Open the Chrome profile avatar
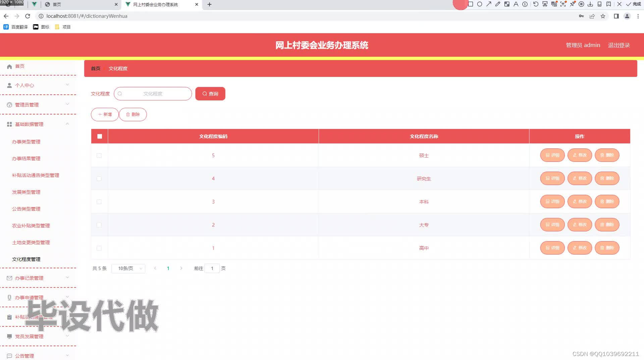 [627, 16]
